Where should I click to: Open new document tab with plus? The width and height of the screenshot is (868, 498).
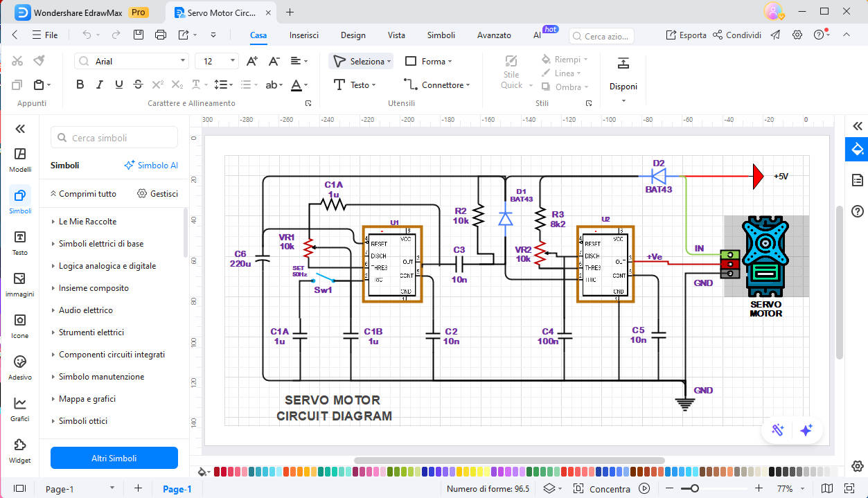point(290,12)
